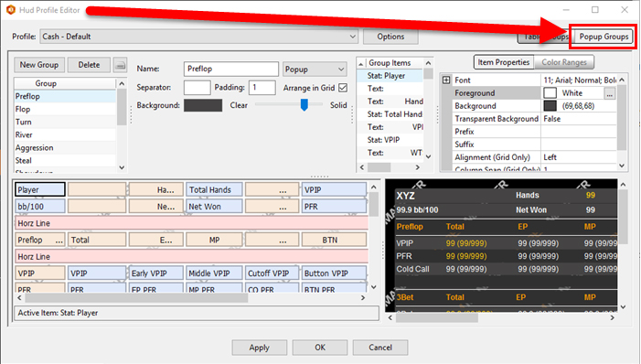Click the Padding input field
The width and height of the screenshot is (641, 364).
point(262,88)
